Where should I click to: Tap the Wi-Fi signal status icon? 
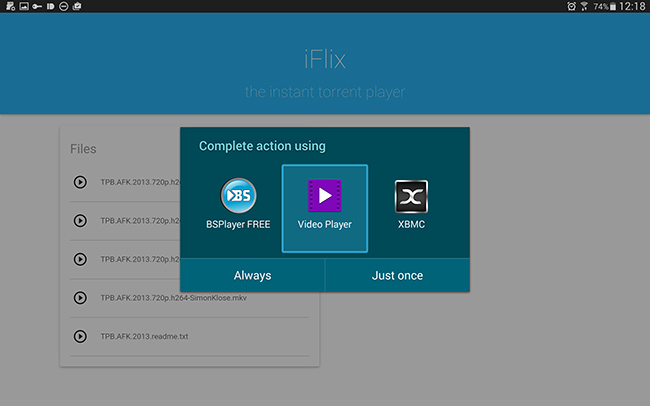[x=584, y=6]
